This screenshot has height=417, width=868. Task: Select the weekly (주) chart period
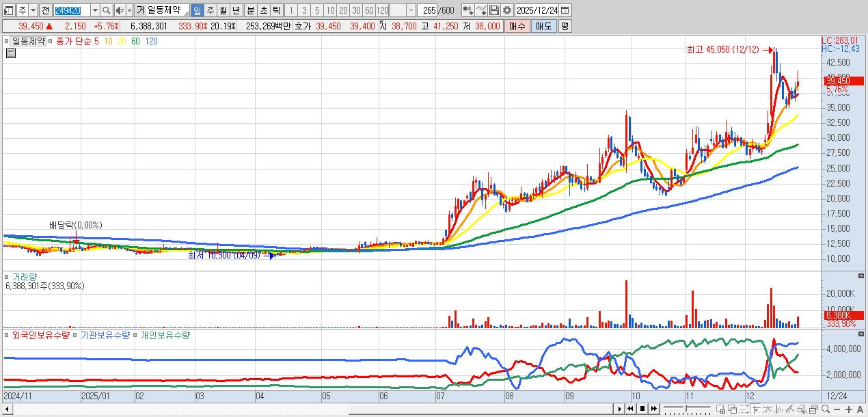[x=211, y=10]
